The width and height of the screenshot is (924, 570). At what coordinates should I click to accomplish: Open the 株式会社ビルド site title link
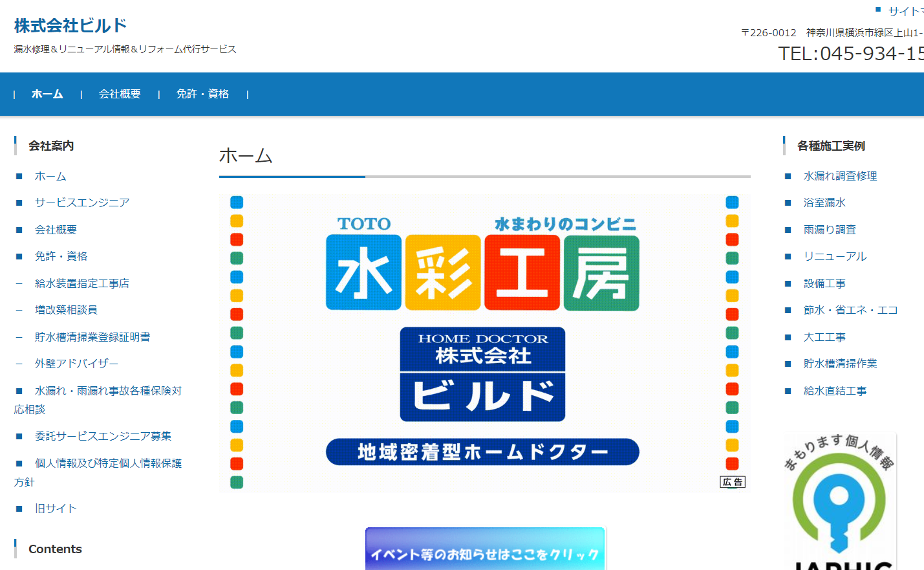coord(70,26)
